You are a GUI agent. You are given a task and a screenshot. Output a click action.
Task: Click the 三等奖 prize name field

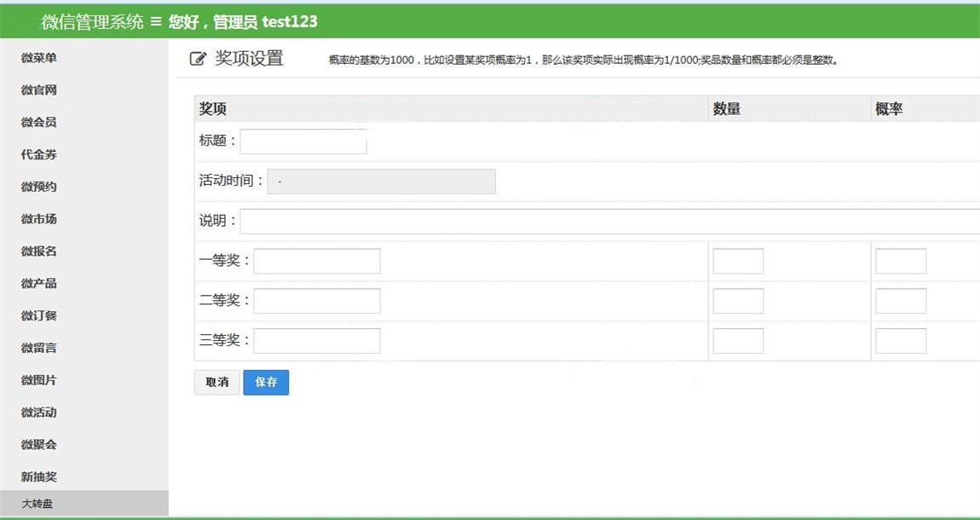[x=317, y=341]
